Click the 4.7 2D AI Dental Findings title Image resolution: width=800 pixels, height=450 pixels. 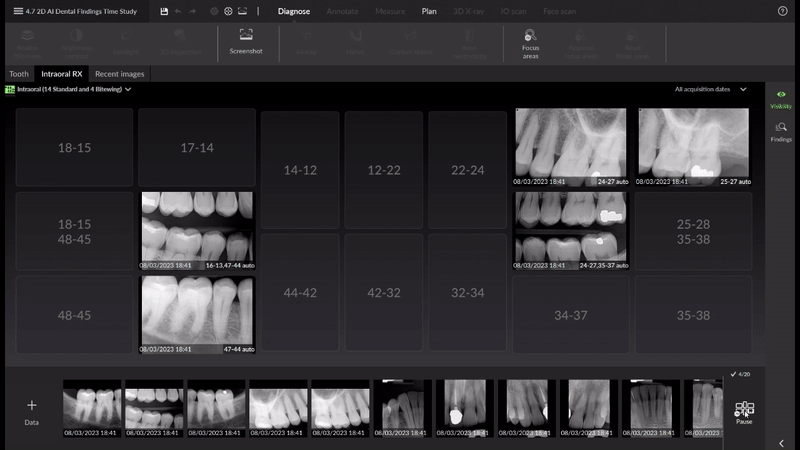click(81, 11)
